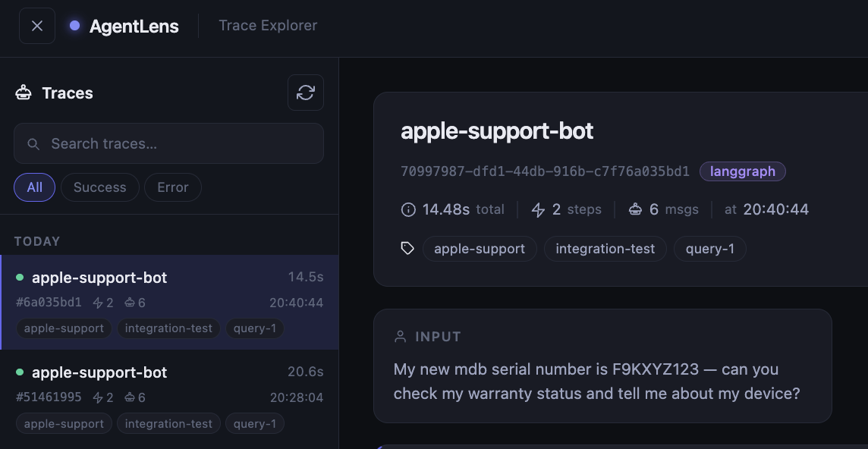Click the integration-test tag in detail header
This screenshot has width=868, height=449.
[605, 249]
